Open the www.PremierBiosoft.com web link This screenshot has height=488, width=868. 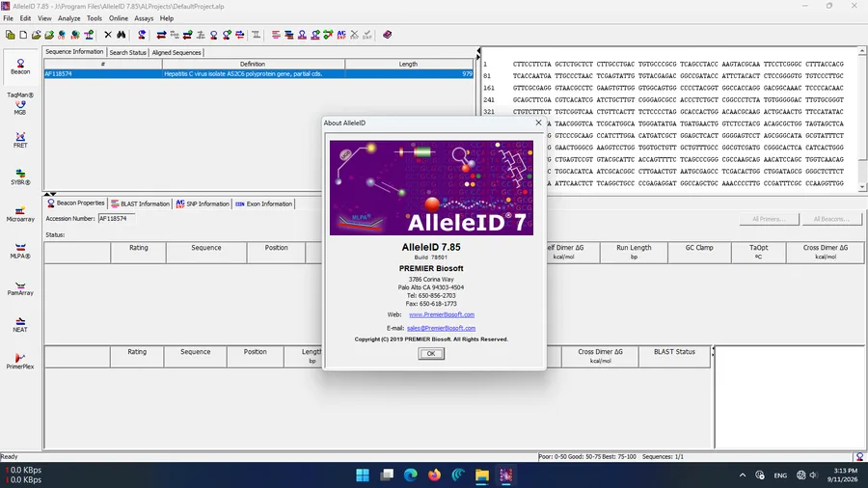click(442, 314)
